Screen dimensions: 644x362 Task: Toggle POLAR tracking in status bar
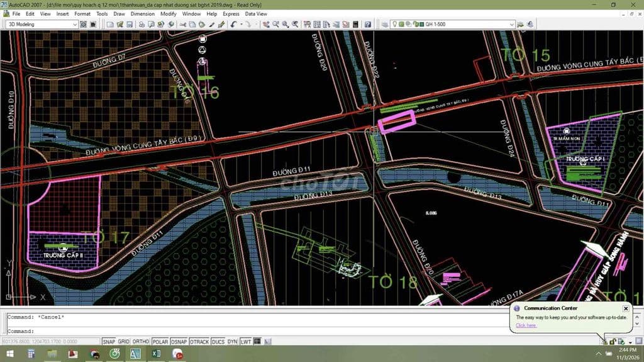click(160, 341)
